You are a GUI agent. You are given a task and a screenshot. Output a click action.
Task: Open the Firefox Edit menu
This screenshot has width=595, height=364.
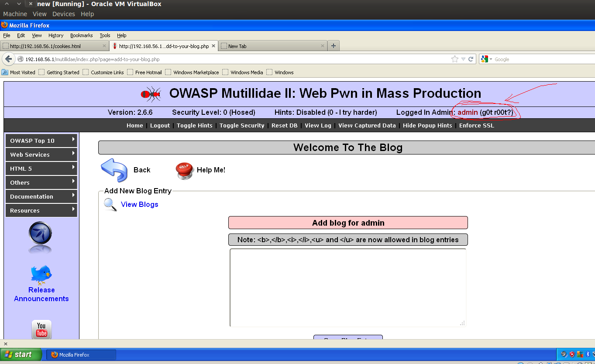21,35
